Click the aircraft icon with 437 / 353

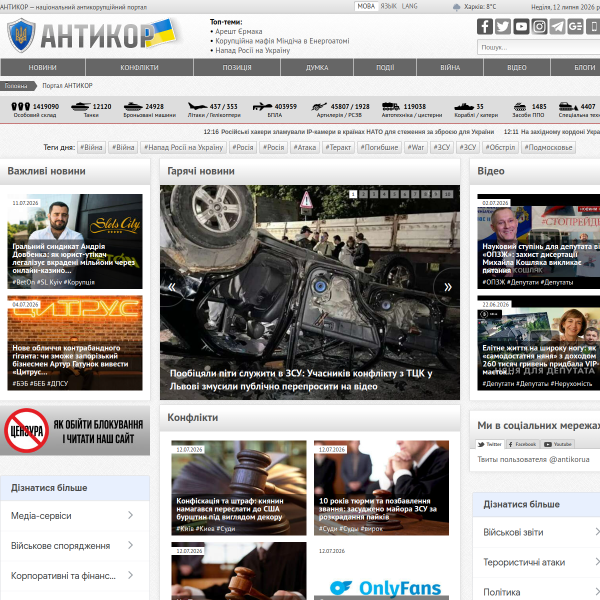point(197,106)
